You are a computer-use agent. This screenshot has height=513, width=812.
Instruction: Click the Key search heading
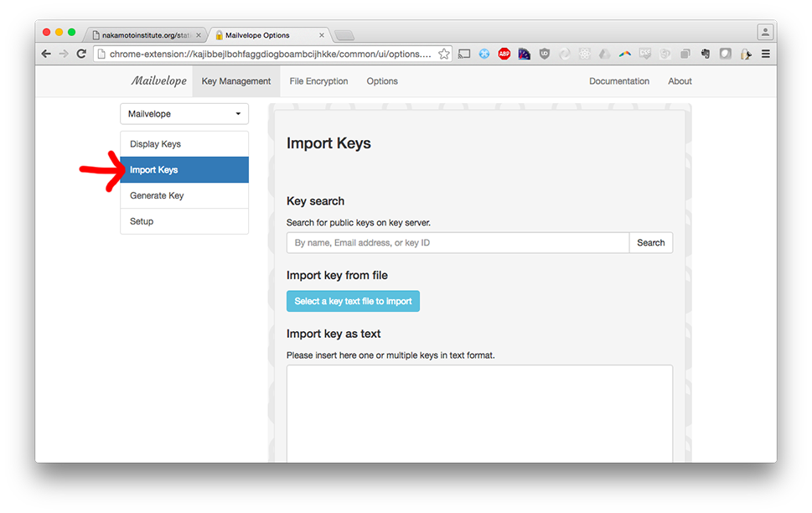click(x=315, y=201)
